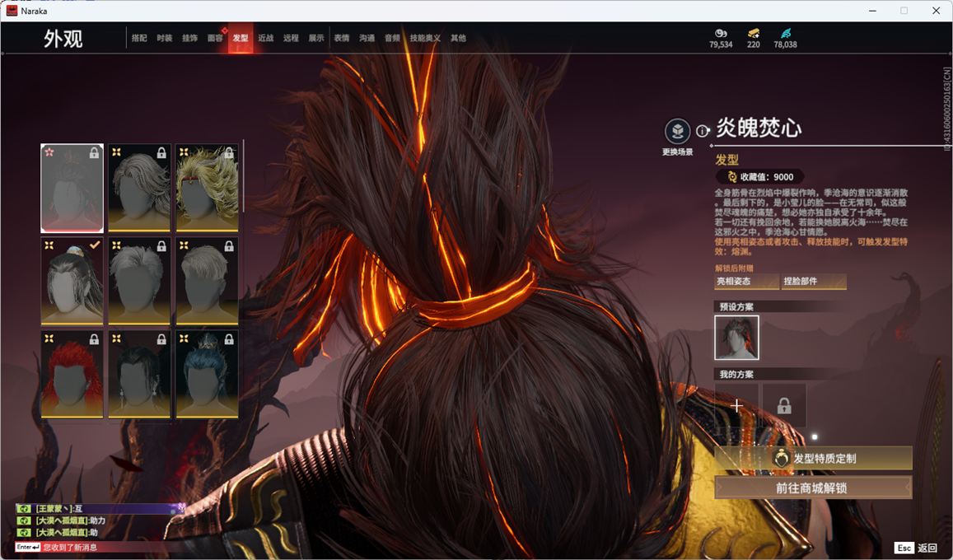The height and width of the screenshot is (560, 953).
Task: Open the 近战 tab
Action: (265, 38)
